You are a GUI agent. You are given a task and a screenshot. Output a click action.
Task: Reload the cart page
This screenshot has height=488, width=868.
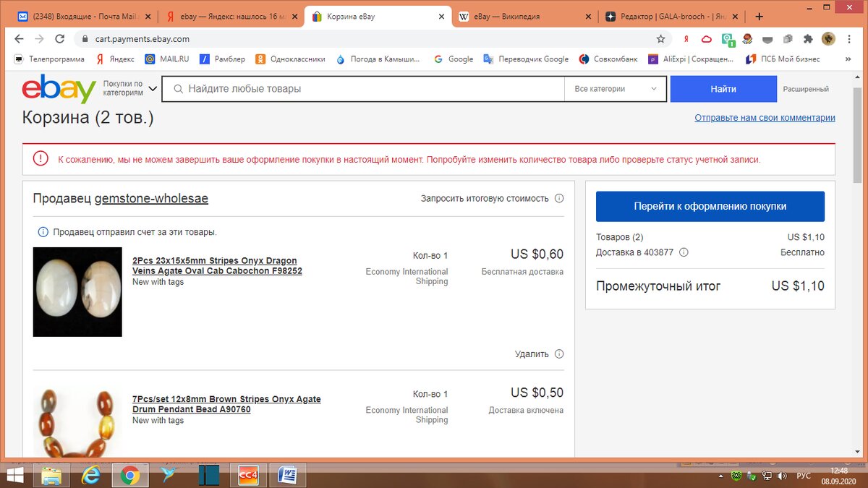coord(60,39)
